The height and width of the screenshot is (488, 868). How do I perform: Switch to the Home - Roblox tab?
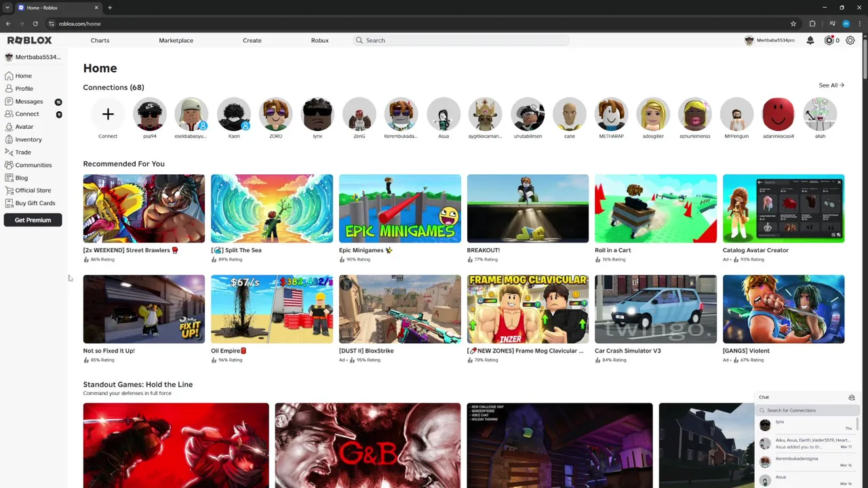[x=58, y=7]
